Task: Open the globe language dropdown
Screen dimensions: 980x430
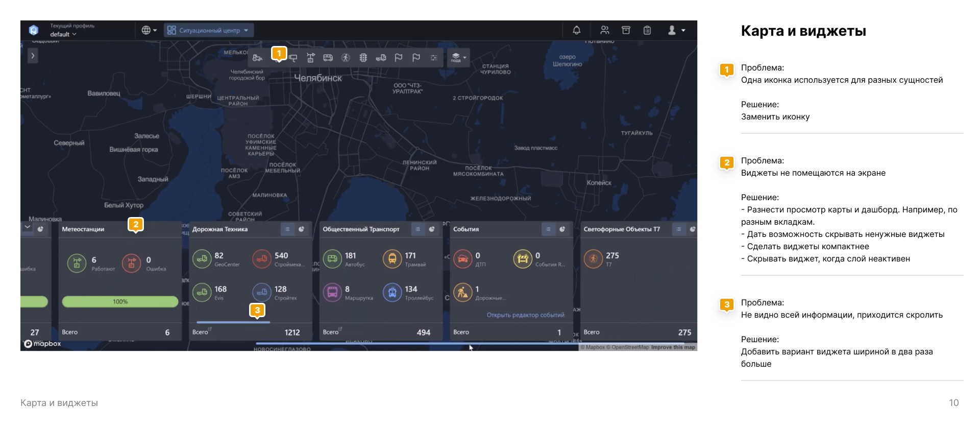Action: [149, 30]
